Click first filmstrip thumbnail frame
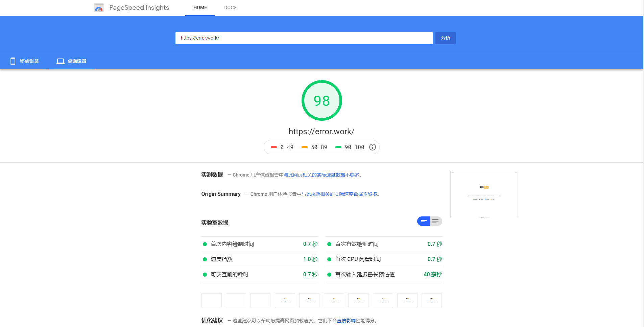The height and width of the screenshot is (327, 644). click(212, 300)
